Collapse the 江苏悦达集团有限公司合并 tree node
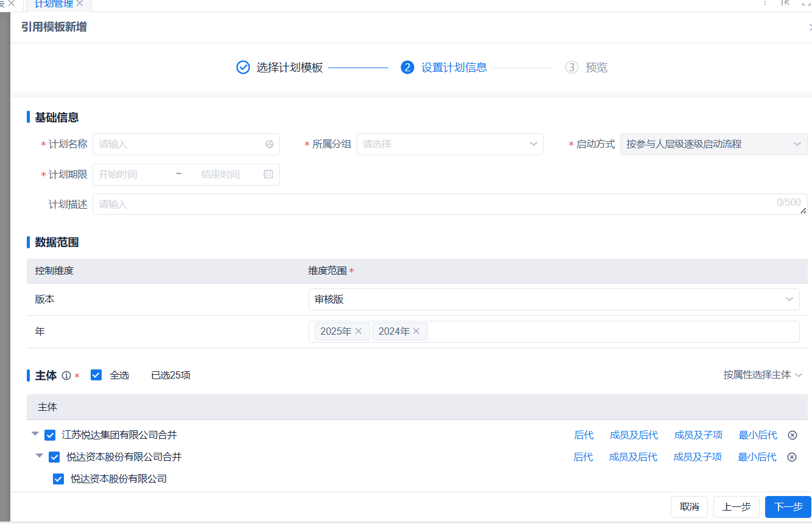812x524 pixels. point(35,435)
